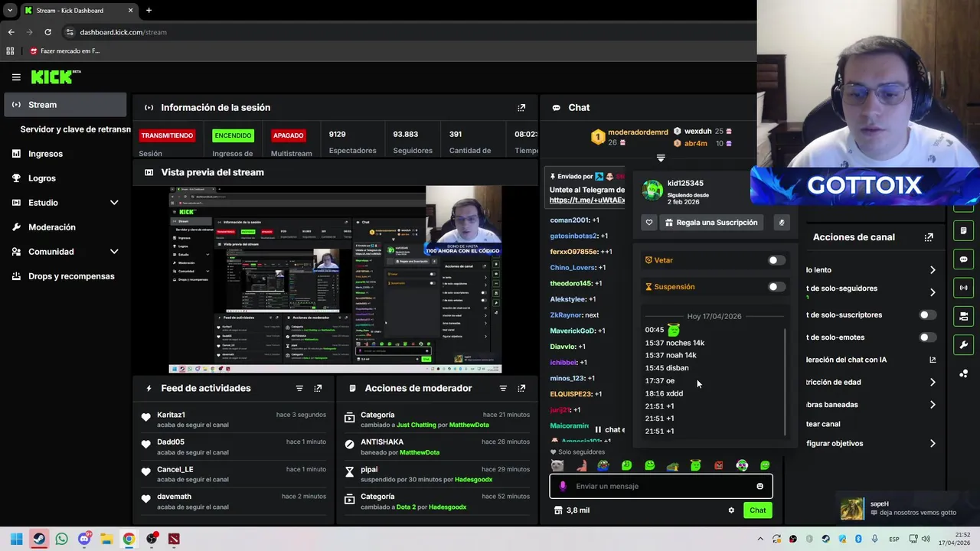Screen dimensions: 980x551
Task: Expand the Comunidad sidebar section
Action: 114,252
